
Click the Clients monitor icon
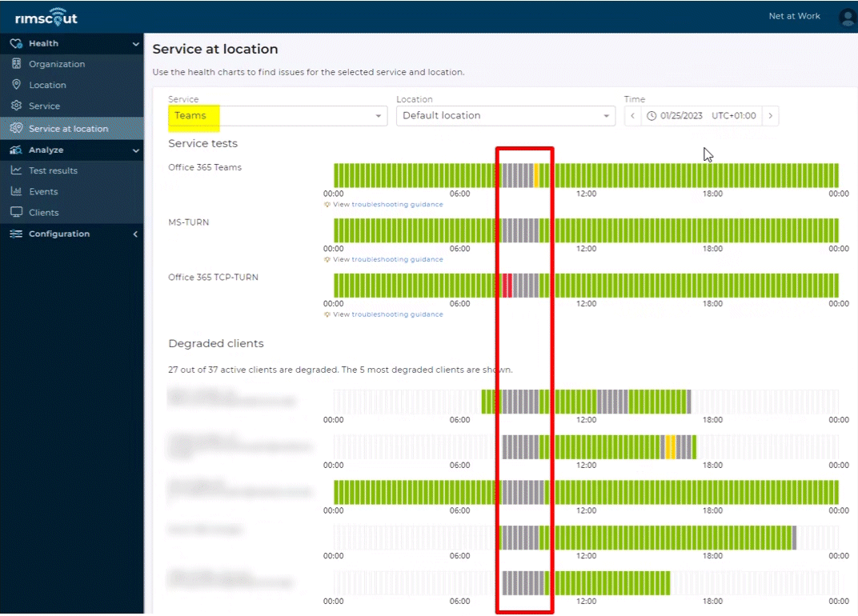pyautogui.click(x=17, y=212)
